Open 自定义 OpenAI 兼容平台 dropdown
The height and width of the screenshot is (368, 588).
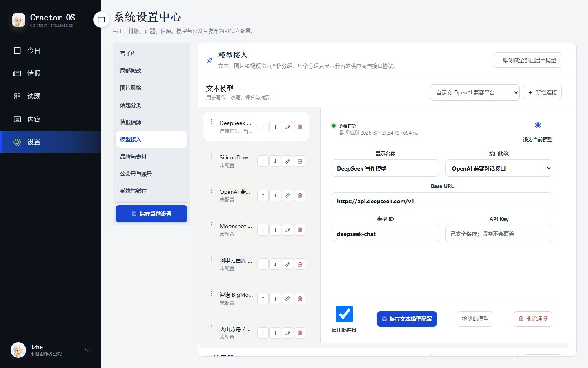tap(475, 92)
